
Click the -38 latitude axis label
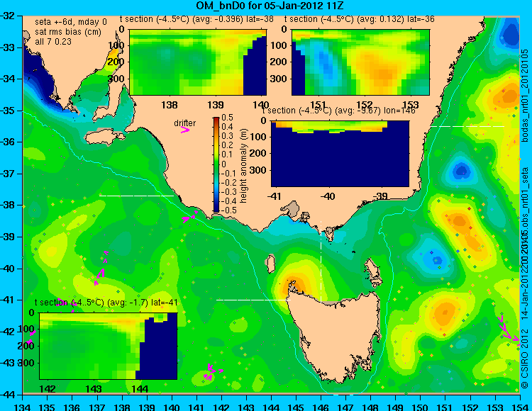[x=8, y=205]
